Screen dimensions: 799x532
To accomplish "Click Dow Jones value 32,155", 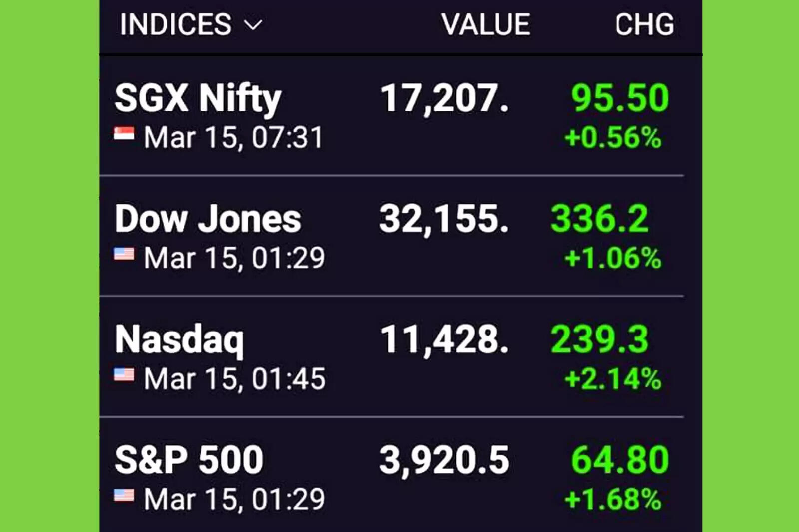I will (444, 219).
